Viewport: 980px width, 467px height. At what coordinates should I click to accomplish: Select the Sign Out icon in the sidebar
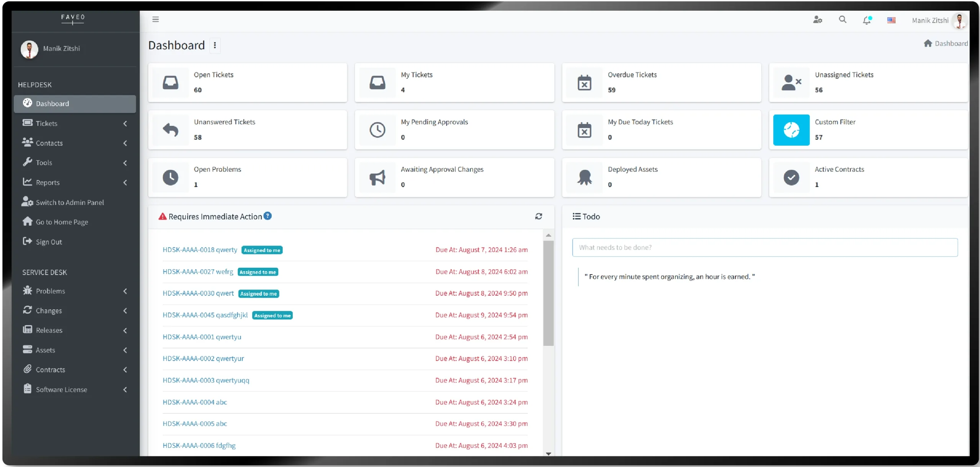tap(27, 241)
